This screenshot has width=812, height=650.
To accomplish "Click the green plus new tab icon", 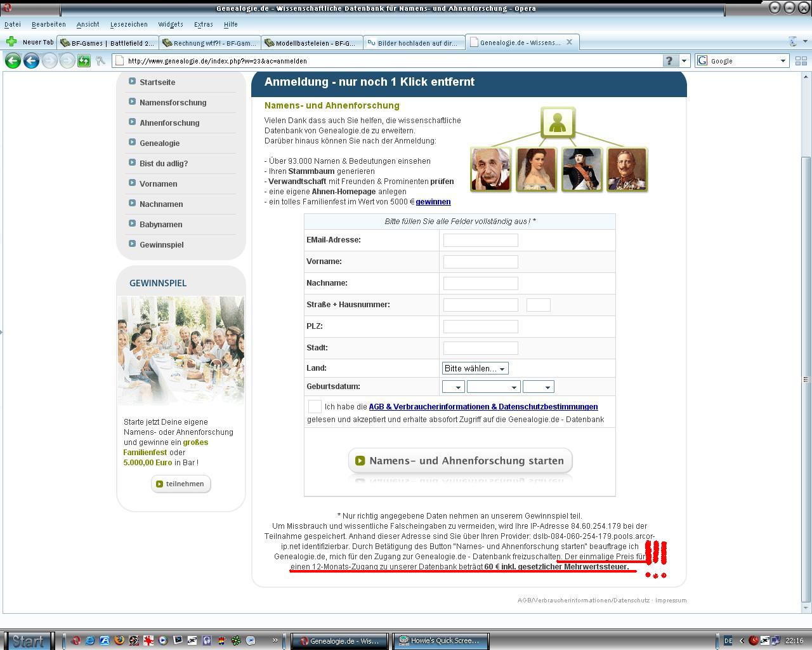I will click(11, 42).
